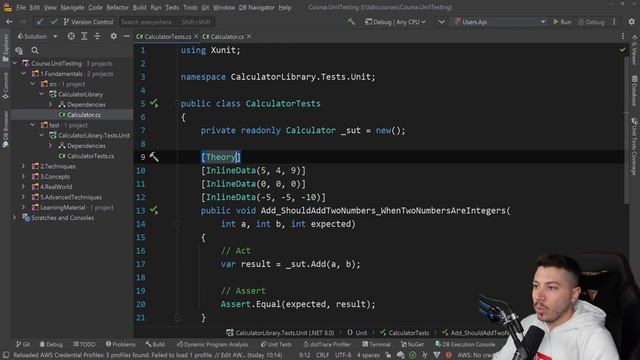This screenshot has width=640, height=360.
Task: Expand Dependencies under CalculatorLibrary
Action: (x=51, y=104)
